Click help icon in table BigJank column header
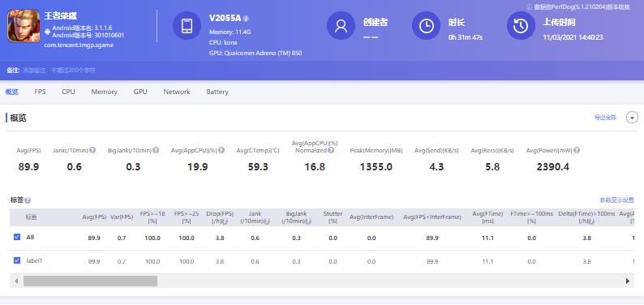Image resolution: width=644 pixels, height=305 pixels. coord(308,221)
